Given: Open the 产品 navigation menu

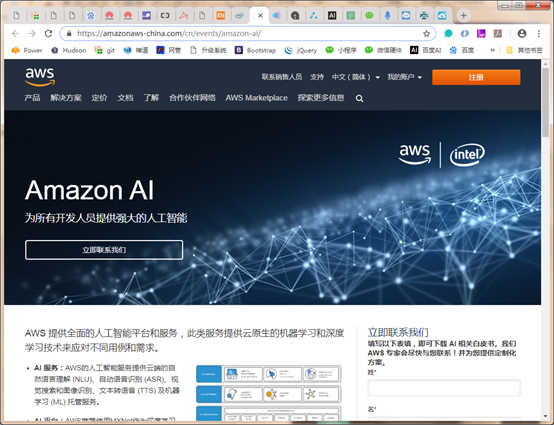Looking at the screenshot, I should click(32, 98).
